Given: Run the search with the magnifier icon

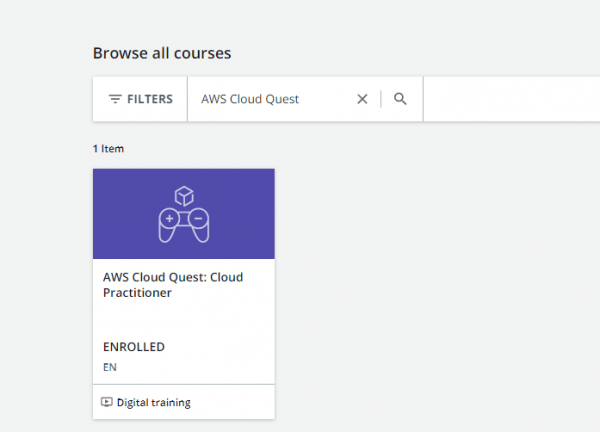Looking at the screenshot, I should click(x=400, y=99).
